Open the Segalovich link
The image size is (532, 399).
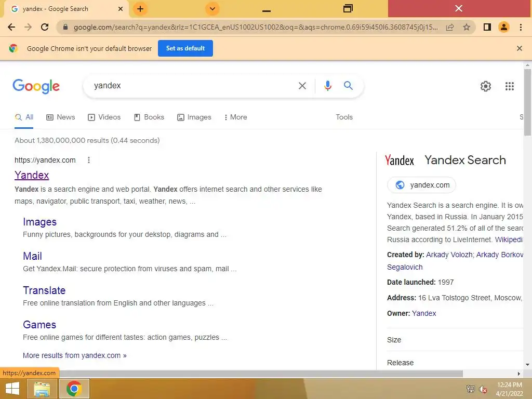pyautogui.click(x=405, y=267)
